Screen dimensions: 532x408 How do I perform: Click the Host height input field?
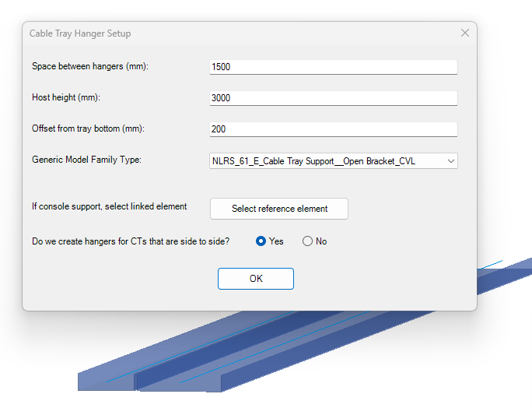334,98
